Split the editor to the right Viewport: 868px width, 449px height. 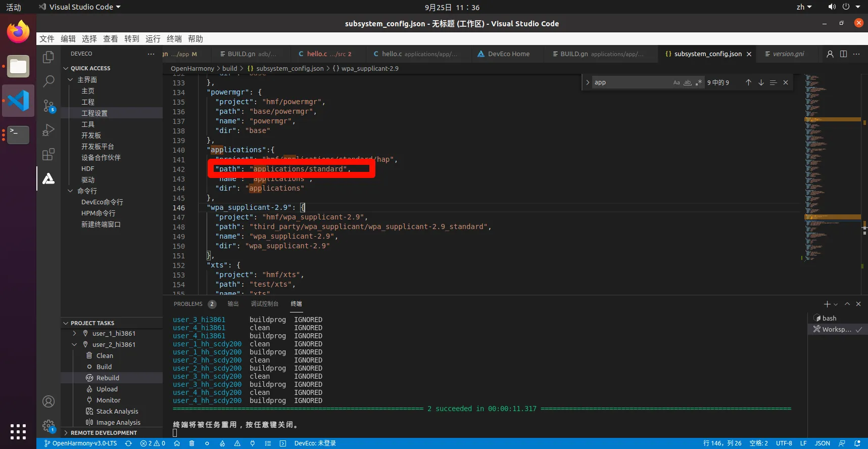point(843,54)
